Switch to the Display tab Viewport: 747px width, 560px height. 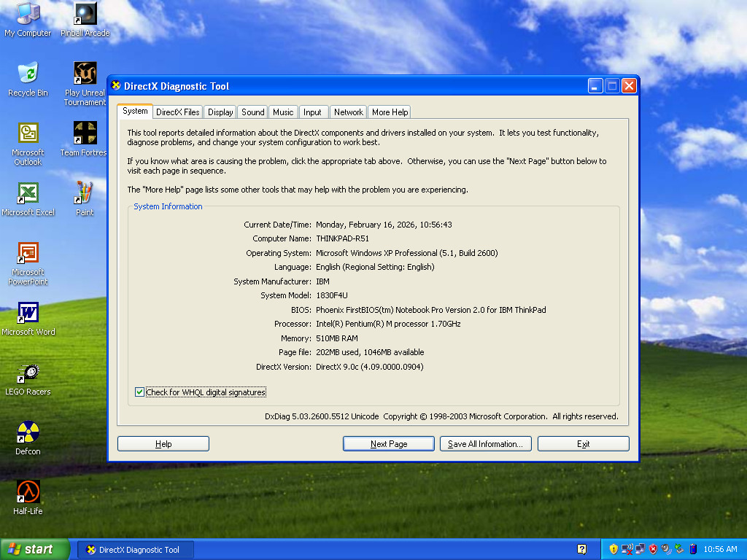220,112
